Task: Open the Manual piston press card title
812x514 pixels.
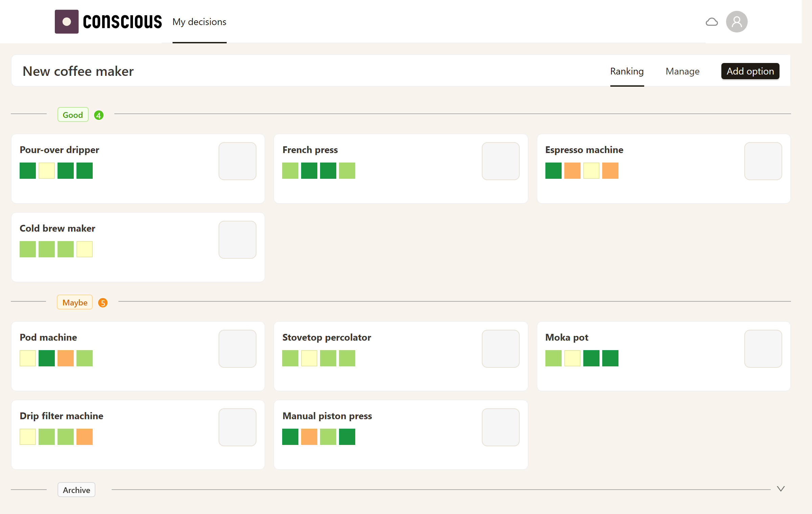Action: tap(327, 416)
